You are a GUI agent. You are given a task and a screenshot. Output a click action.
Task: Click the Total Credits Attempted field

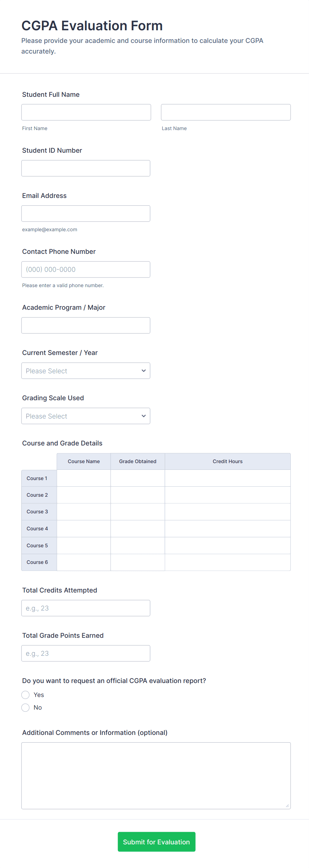85,608
